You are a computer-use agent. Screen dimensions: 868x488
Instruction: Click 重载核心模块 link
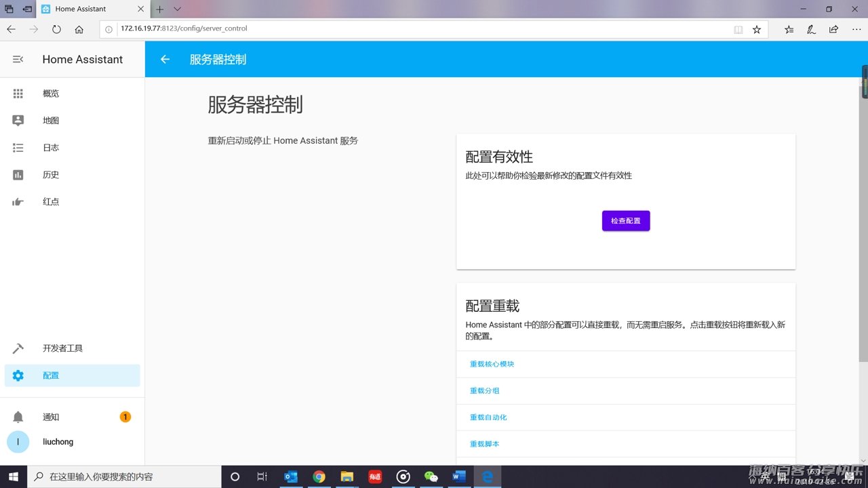492,364
